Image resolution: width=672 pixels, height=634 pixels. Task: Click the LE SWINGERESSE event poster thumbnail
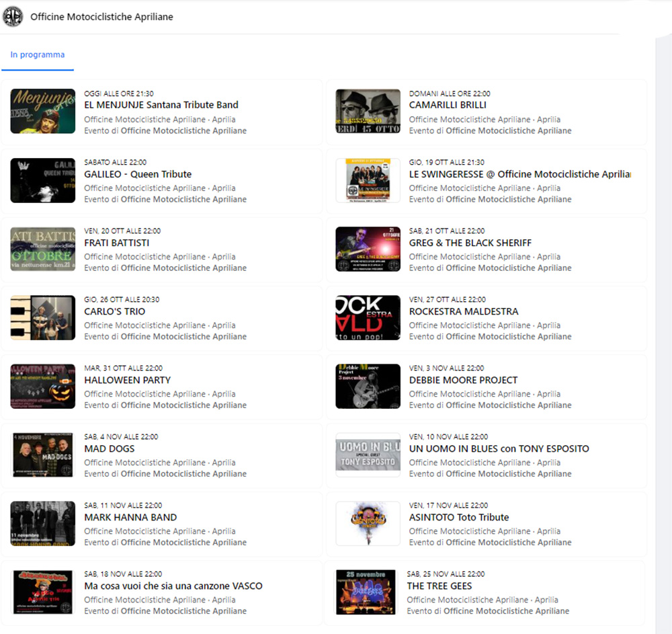pyautogui.click(x=368, y=180)
